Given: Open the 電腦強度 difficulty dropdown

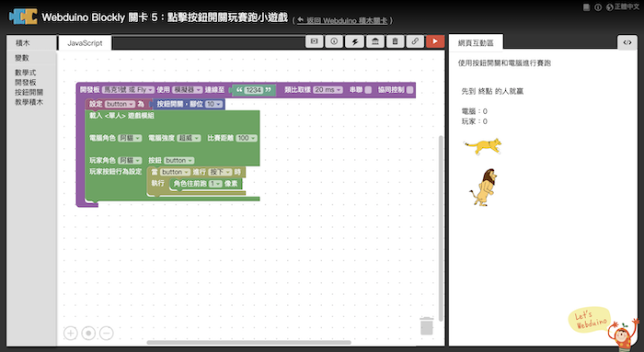Looking at the screenshot, I should (189, 138).
